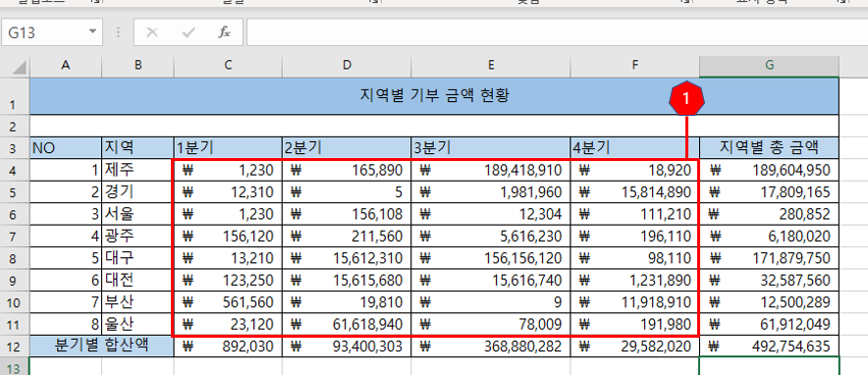This screenshot has width=868, height=375.
Task: Click the 대구 total cell 171,879,750
Action: click(770, 258)
